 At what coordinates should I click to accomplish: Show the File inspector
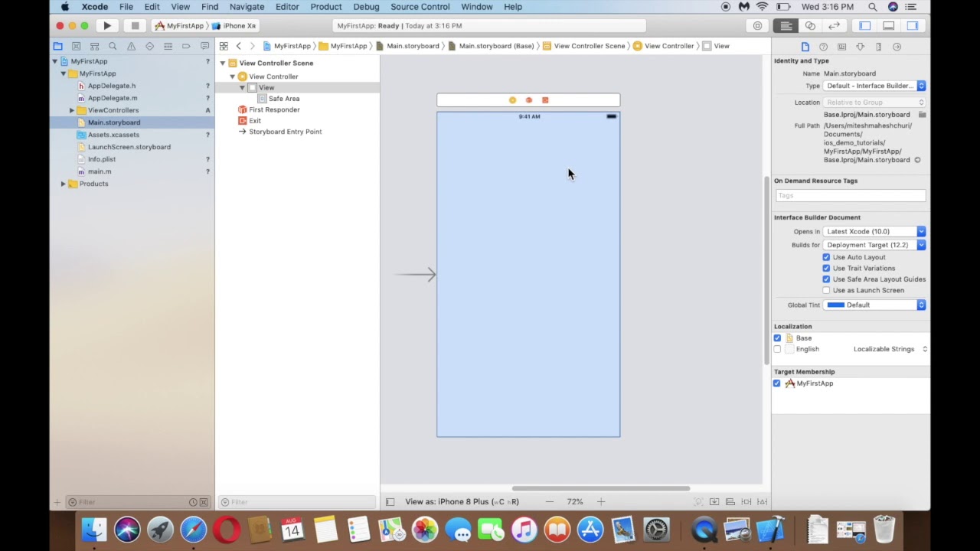pos(805,47)
